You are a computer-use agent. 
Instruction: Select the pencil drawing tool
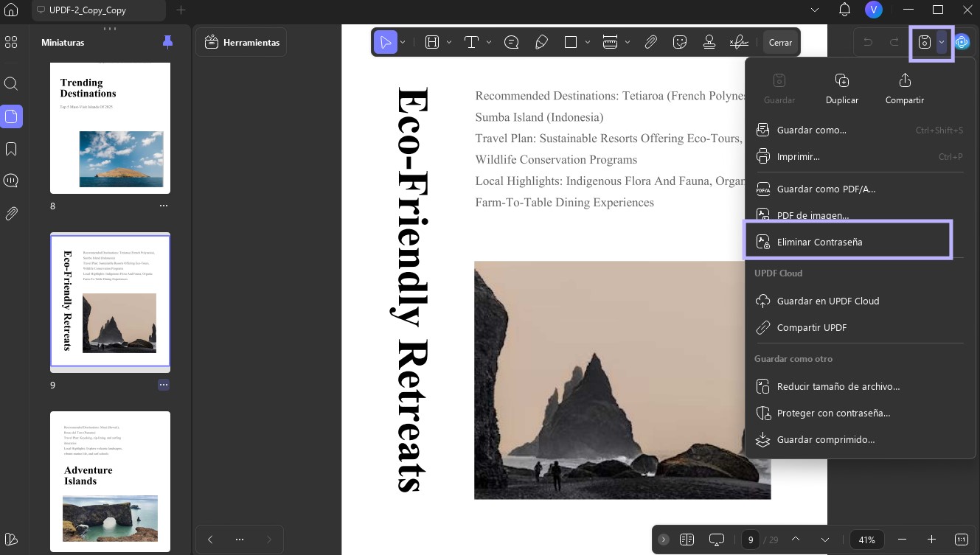pos(541,42)
